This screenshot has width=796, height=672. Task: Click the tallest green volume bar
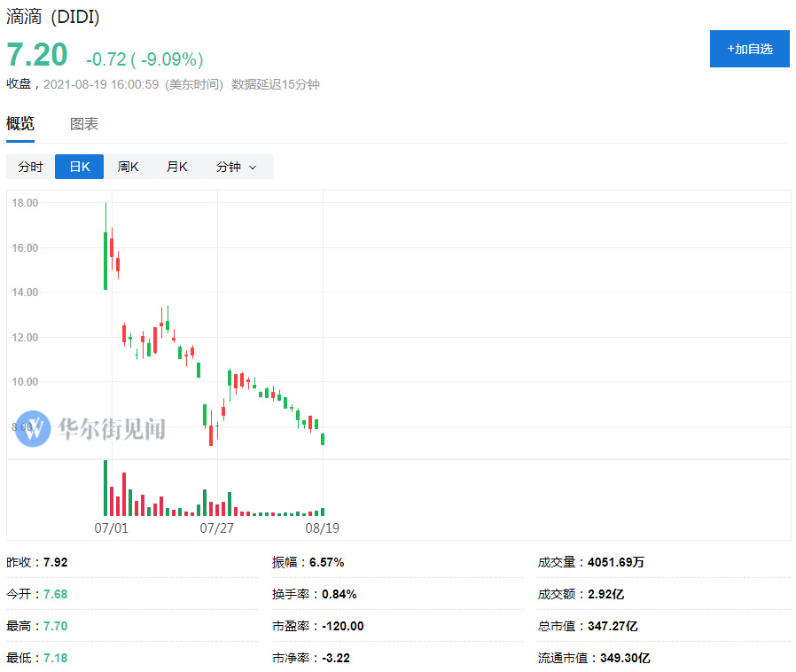click(x=105, y=488)
